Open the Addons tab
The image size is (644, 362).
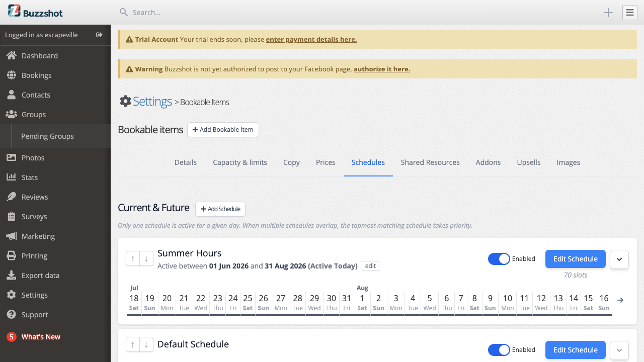pos(488,162)
